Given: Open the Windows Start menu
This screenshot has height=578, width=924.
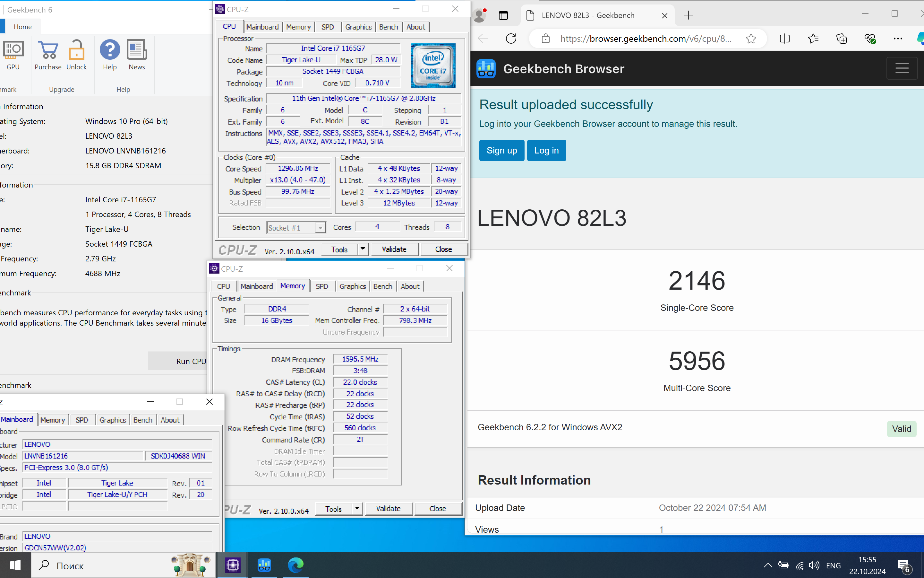Looking at the screenshot, I should 15,565.
